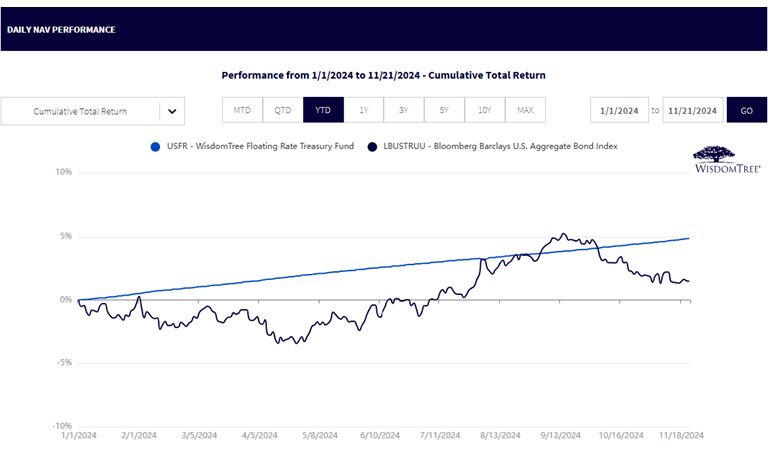Click the DAILY NAV PERFORMANCE header
The image size is (768, 452).
pyautogui.click(x=61, y=29)
